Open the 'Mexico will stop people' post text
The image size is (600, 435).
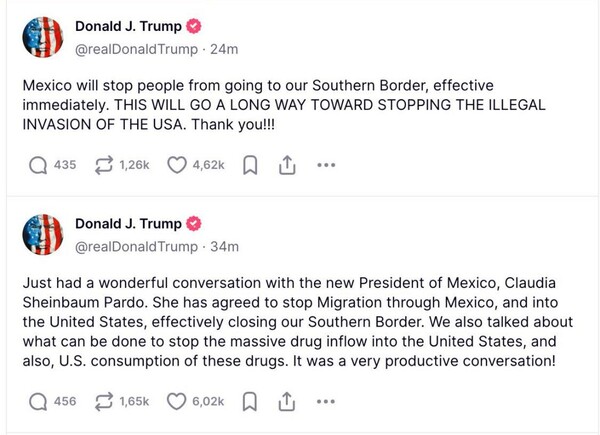pos(284,105)
